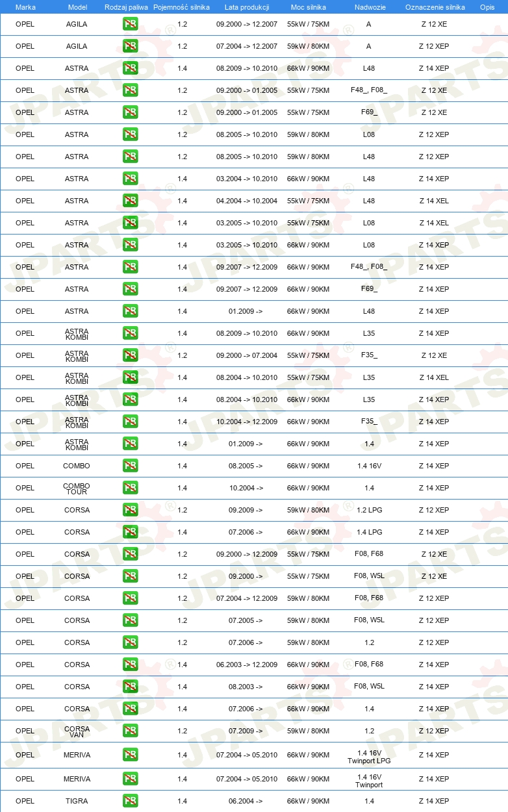Select the 1.4 LPG body cell

pos(369,532)
